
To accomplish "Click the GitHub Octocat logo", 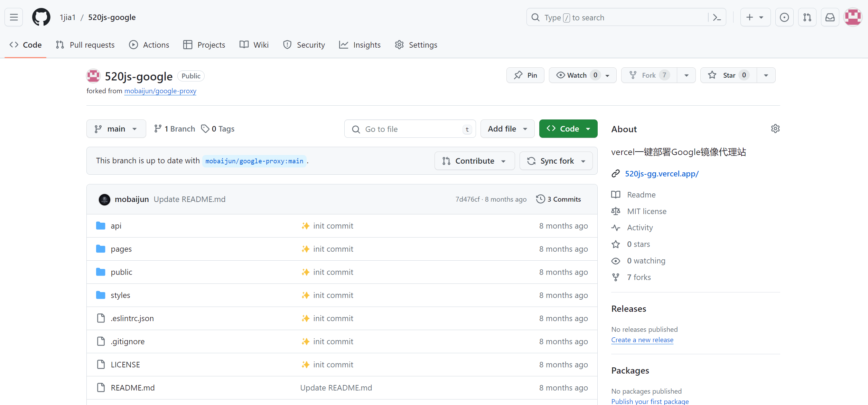I will tap(41, 17).
